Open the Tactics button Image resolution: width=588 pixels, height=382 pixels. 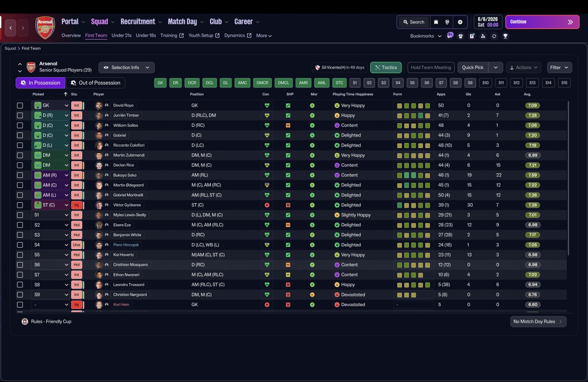(x=386, y=68)
